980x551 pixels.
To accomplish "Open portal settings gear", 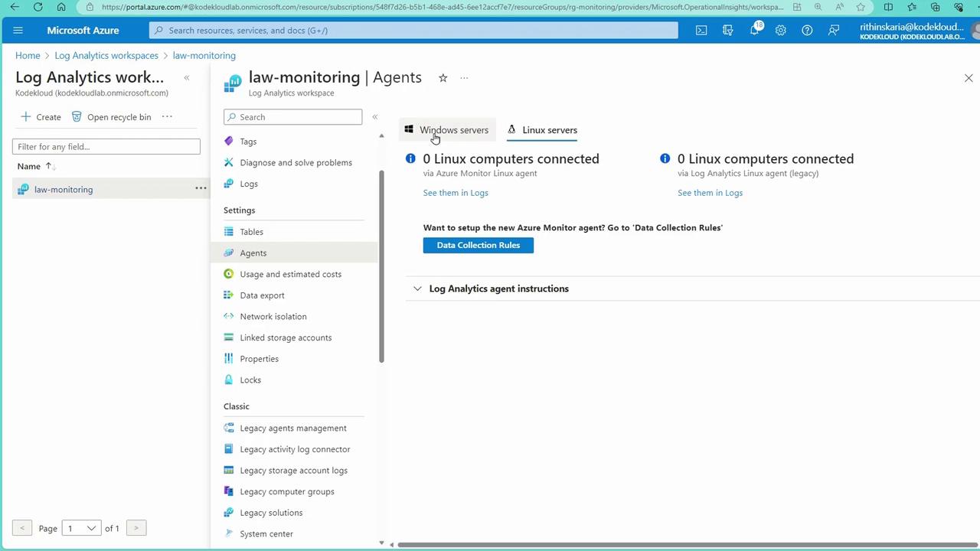I will pyautogui.click(x=781, y=31).
